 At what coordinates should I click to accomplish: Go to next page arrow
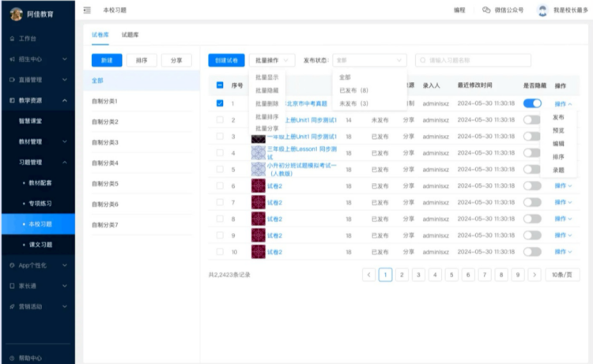pyautogui.click(x=534, y=275)
